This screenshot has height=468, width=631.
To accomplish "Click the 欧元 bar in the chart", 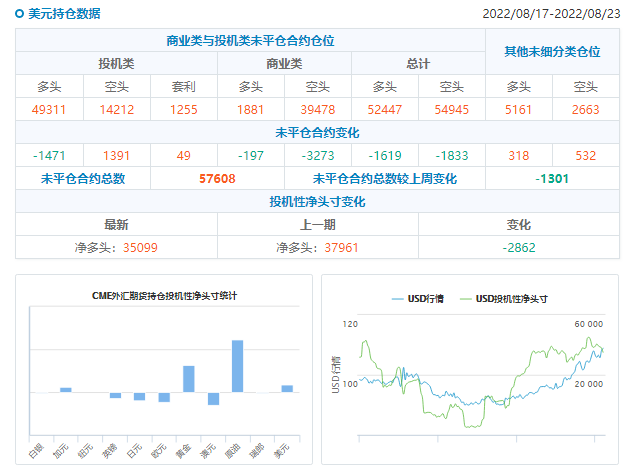I will pos(164,397).
